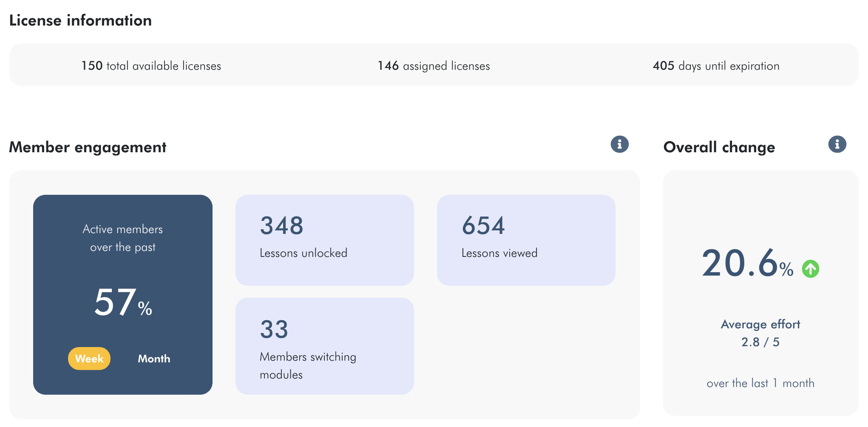Click the green upward arrow icon
This screenshot has height=427, width=868.
click(x=810, y=269)
